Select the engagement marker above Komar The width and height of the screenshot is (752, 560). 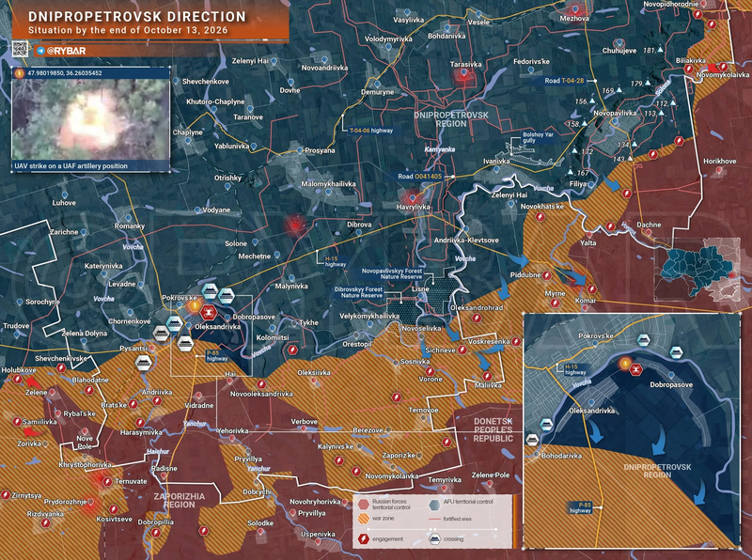click(x=592, y=289)
